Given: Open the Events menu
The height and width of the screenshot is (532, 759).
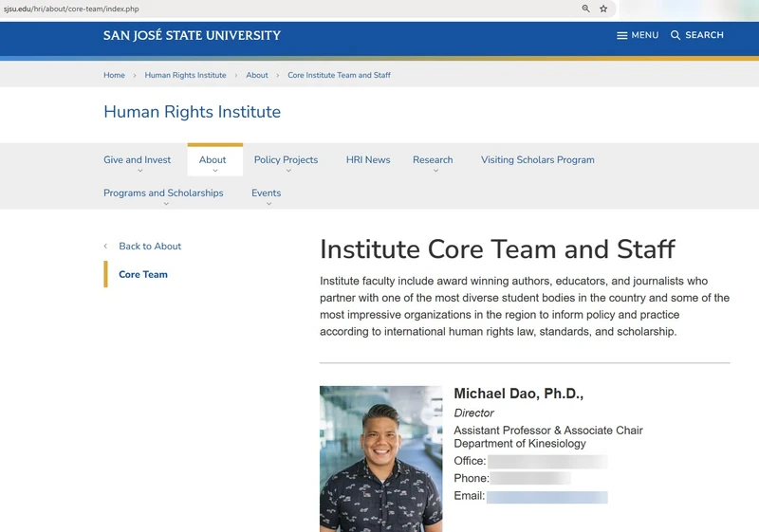Looking at the screenshot, I should click(267, 193).
